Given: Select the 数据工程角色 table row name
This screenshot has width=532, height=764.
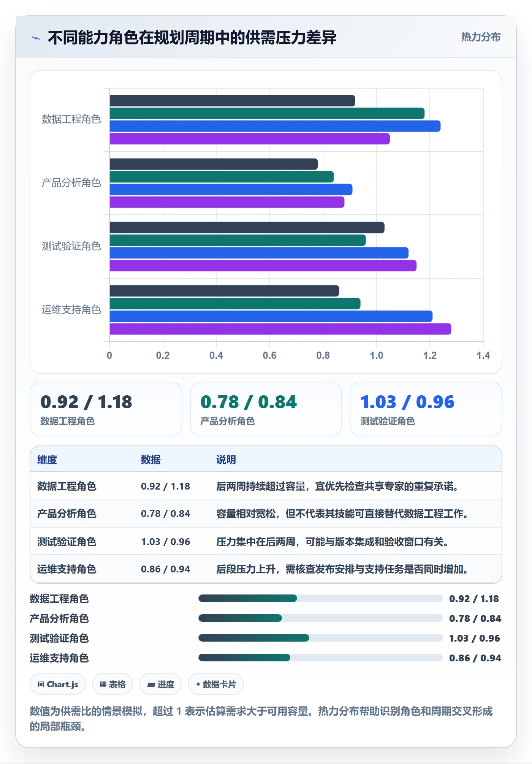Looking at the screenshot, I should tap(67, 486).
